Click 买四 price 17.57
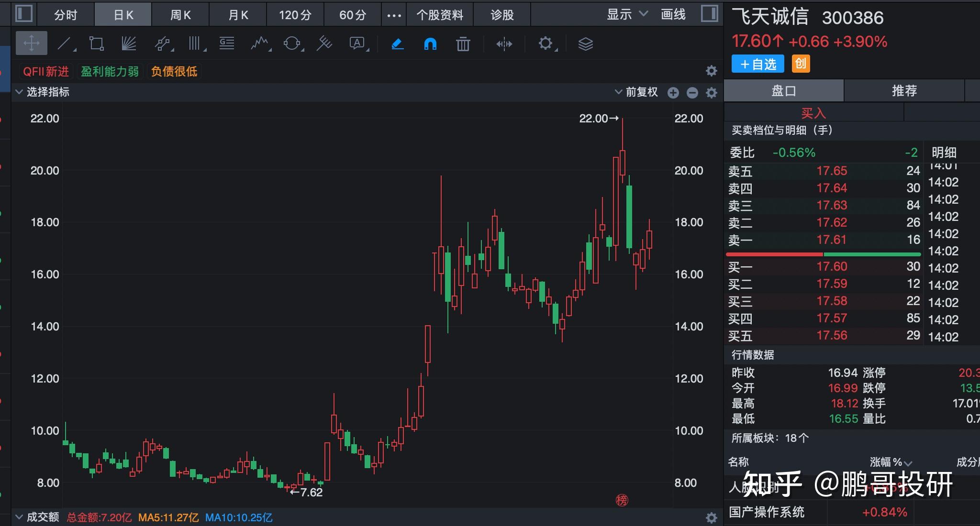Screen dimensions: 980x526 tap(831, 318)
